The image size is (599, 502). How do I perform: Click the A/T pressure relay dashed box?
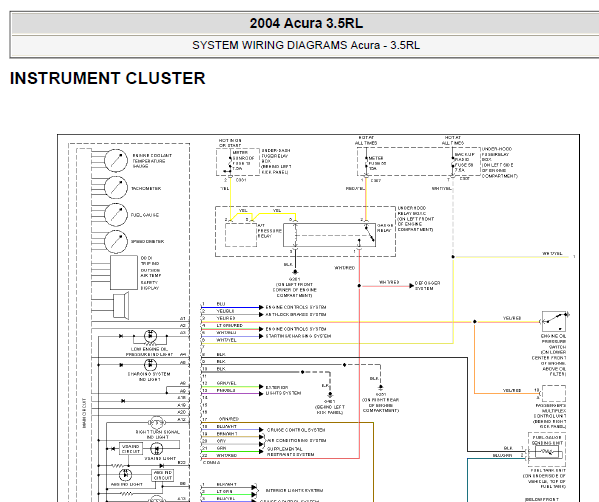click(x=241, y=235)
